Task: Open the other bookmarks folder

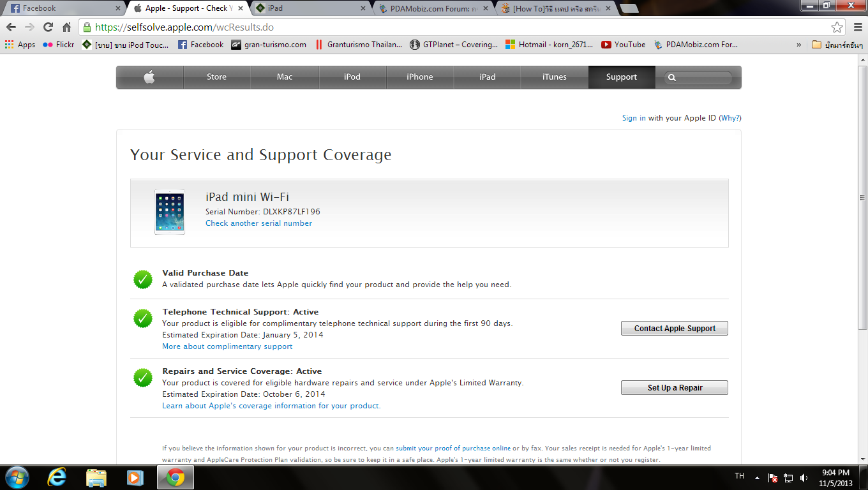Action: [x=837, y=45]
